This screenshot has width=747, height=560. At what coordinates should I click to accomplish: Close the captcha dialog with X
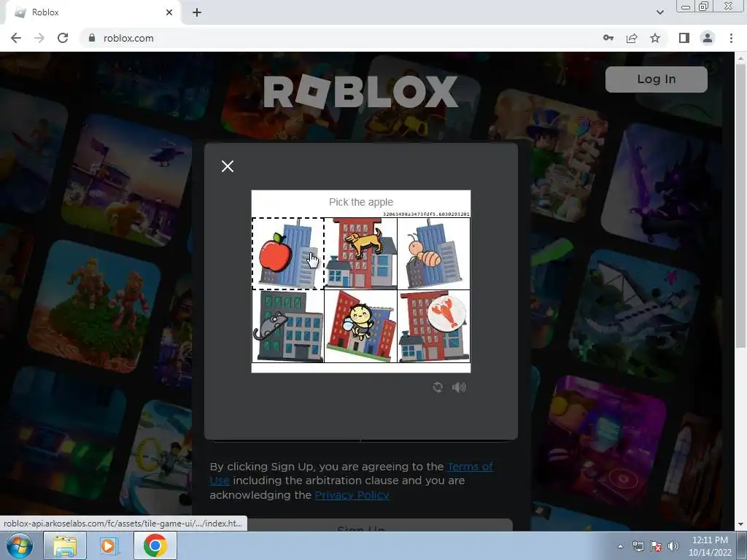pos(228,166)
